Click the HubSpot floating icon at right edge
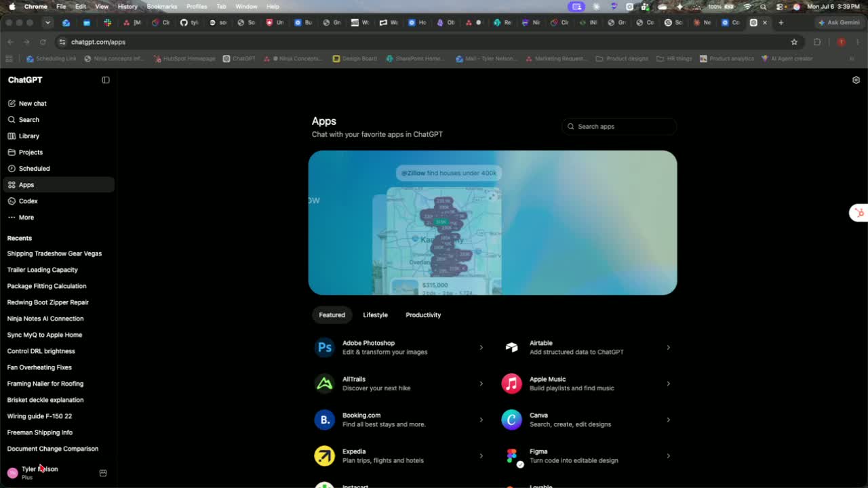Screen dimensions: 868x488 point(859,213)
